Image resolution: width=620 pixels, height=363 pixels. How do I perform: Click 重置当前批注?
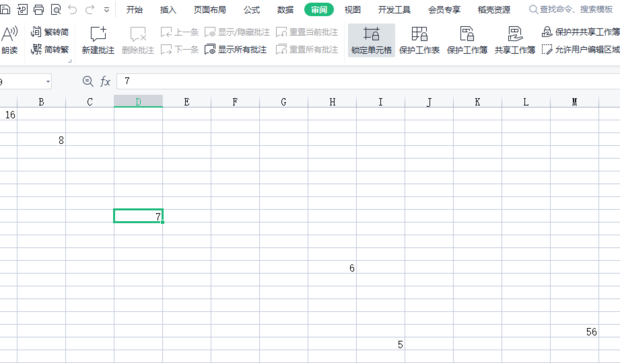point(307,32)
